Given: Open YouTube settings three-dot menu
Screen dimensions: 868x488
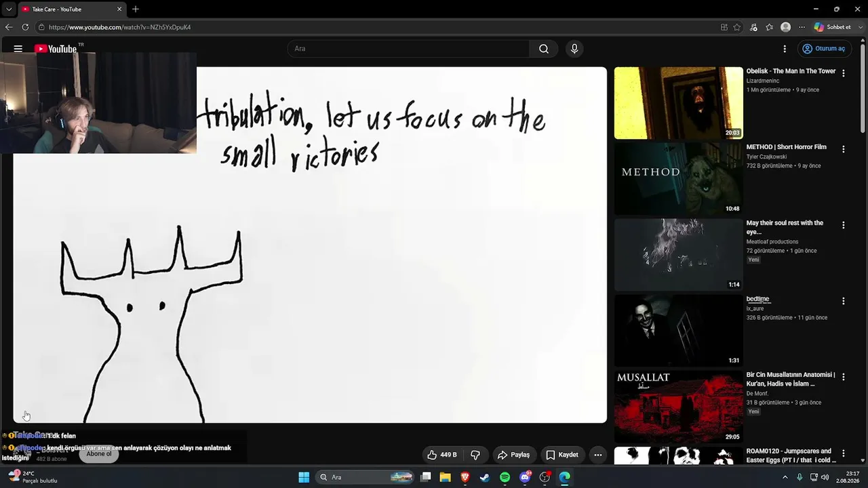Looking at the screenshot, I should tap(785, 49).
